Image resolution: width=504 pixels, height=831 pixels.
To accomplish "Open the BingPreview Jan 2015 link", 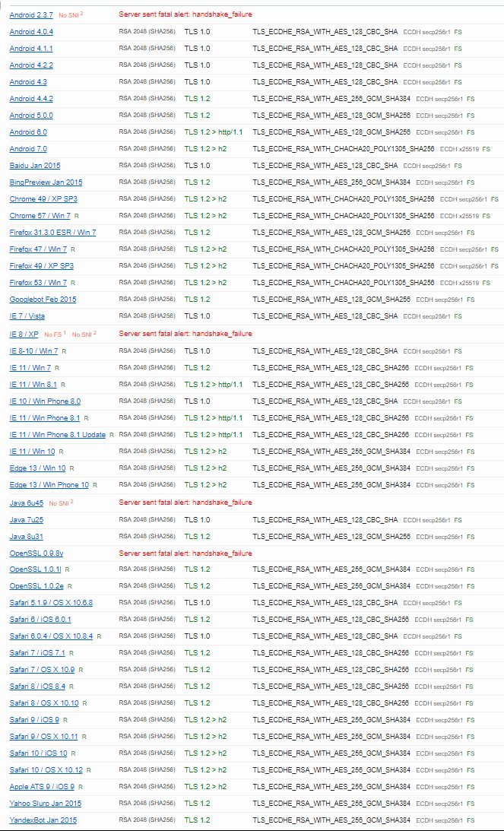I will (46, 182).
